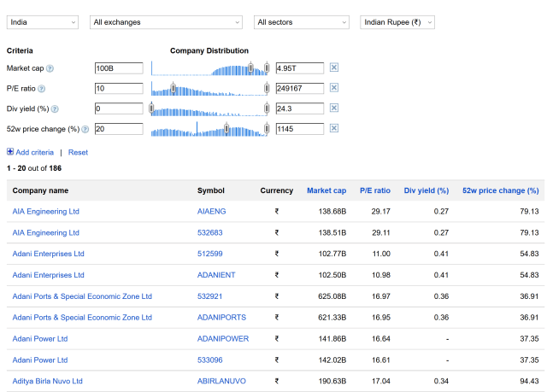Image resolution: width=547 pixels, height=392 pixels.
Task: Remove the Market cap criterion
Action: 334,67
